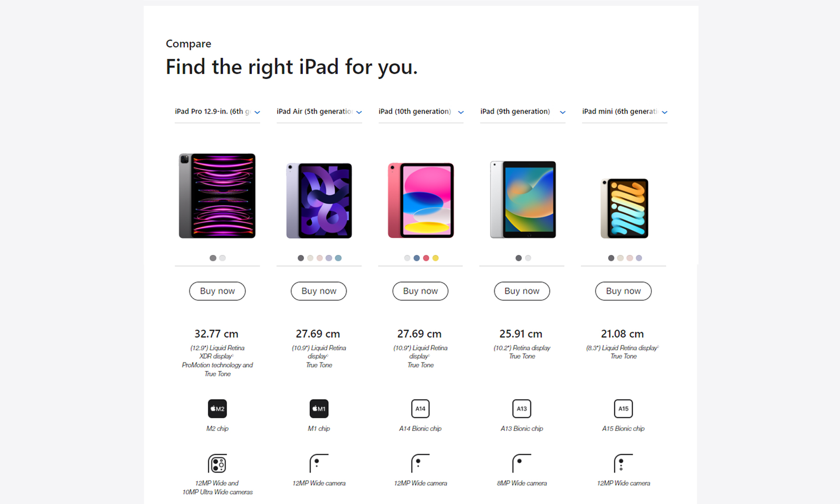This screenshot has height=504, width=840.
Task: Open the iPad (10th generation) model selector
Action: click(421, 112)
